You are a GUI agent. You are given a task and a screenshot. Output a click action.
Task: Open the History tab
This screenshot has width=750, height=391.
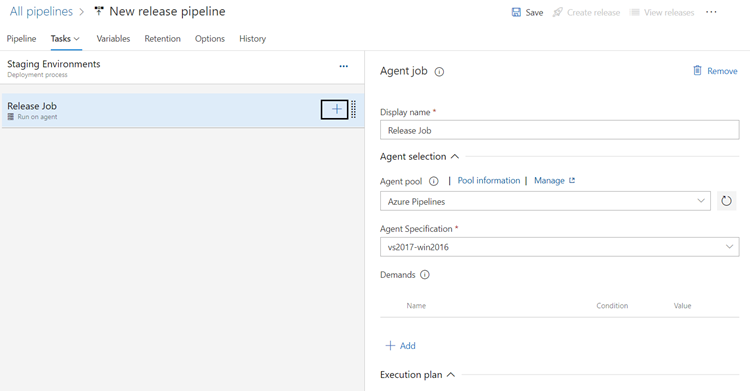[x=253, y=39]
